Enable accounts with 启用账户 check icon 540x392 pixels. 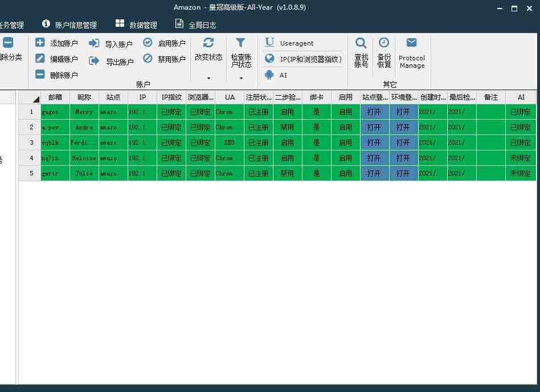(x=148, y=42)
